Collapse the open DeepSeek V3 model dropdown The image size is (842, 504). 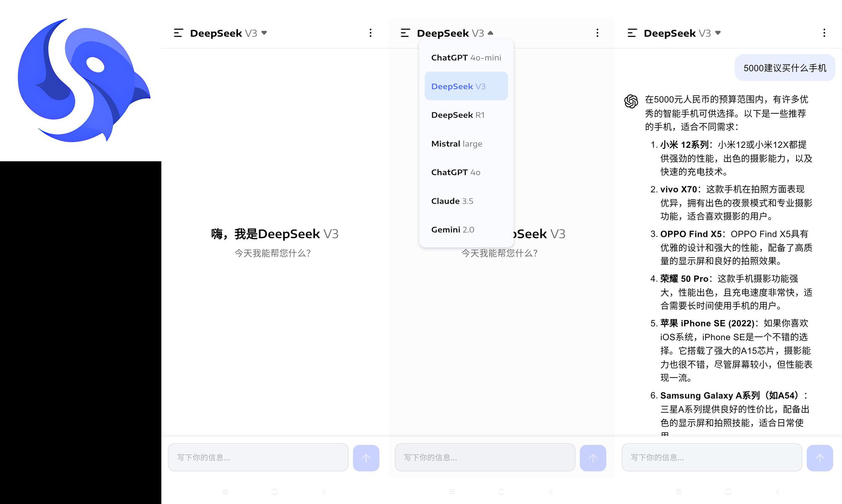coord(455,33)
